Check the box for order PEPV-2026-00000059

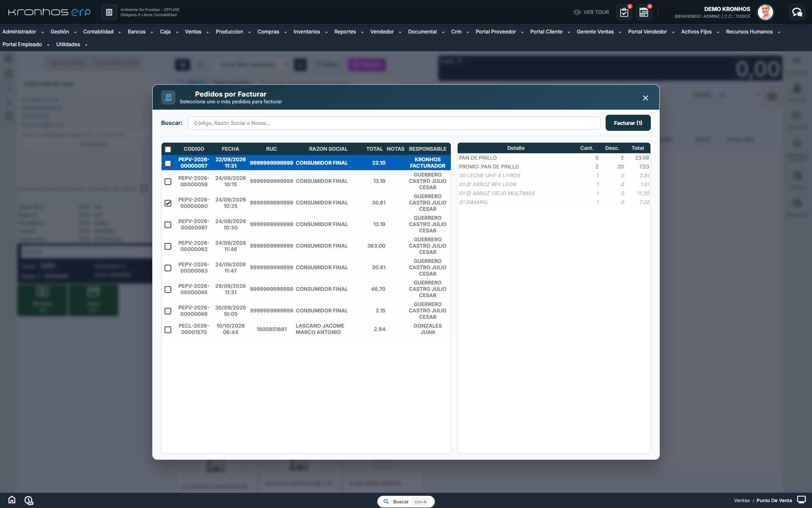tap(168, 182)
